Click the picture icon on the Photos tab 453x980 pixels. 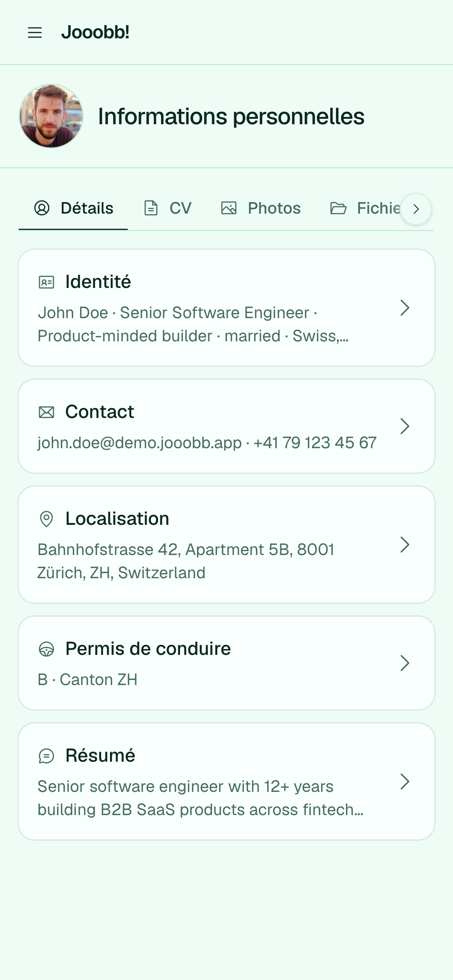[x=229, y=208]
